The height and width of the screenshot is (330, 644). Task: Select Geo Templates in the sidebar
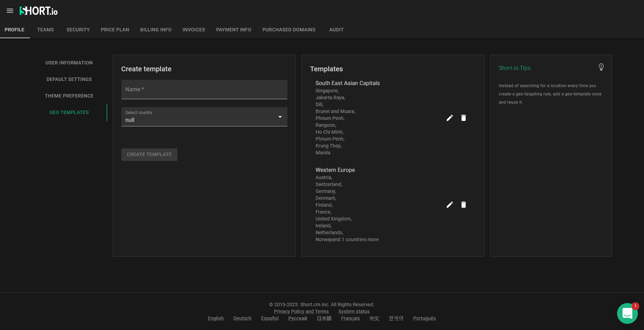tap(69, 112)
